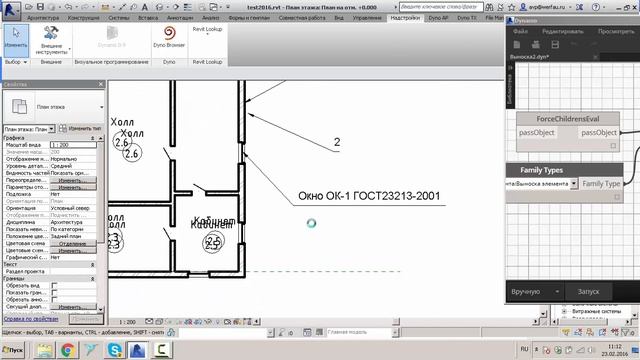The image size is (640, 360).
Task: Click Save icon in Dynamo toolbar
Action: pos(555,44)
